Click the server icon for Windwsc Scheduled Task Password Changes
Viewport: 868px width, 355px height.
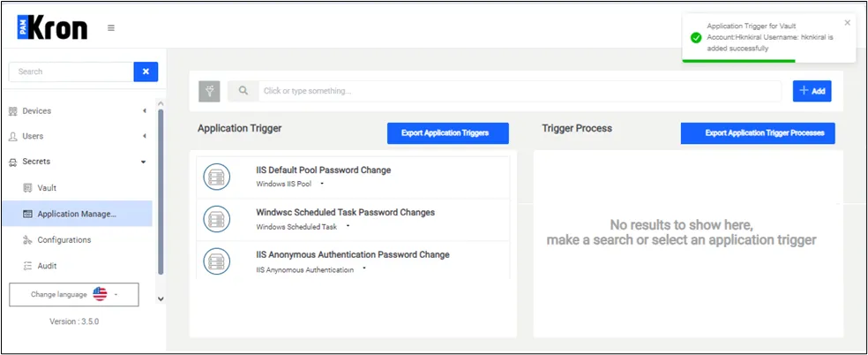pyautogui.click(x=216, y=219)
